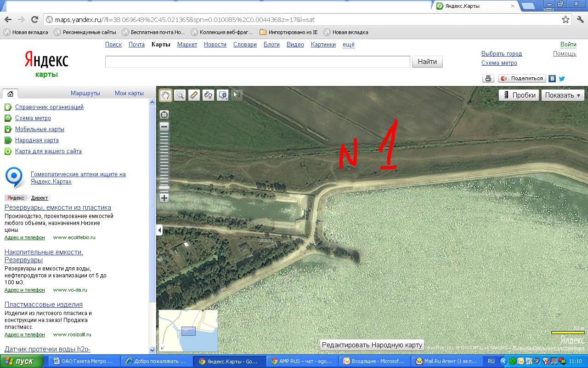The width and height of the screenshot is (588, 368).
Task: Switch to the Маршруты tab
Action: (85, 93)
